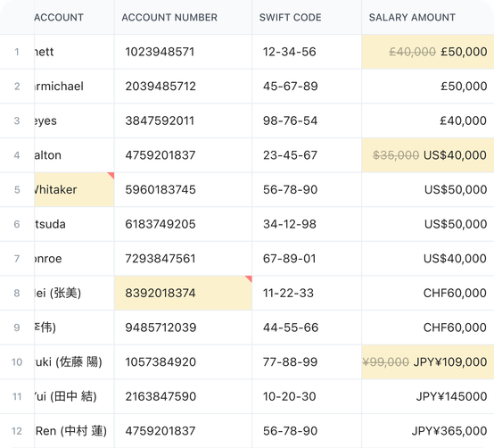This screenshot has width=494, height=448.
Task: Click the Ren (中村 蓮) account cell
Action: click(74, 431)
